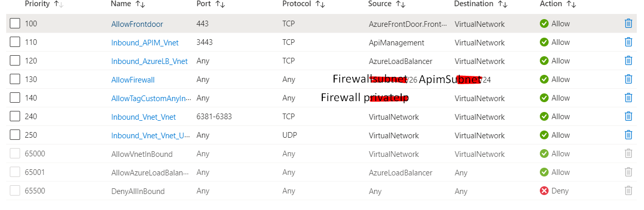The height and width of the screenshot is (210, 644).
Task: Check the box for priority 100 rule
Action: pos(15,24)
